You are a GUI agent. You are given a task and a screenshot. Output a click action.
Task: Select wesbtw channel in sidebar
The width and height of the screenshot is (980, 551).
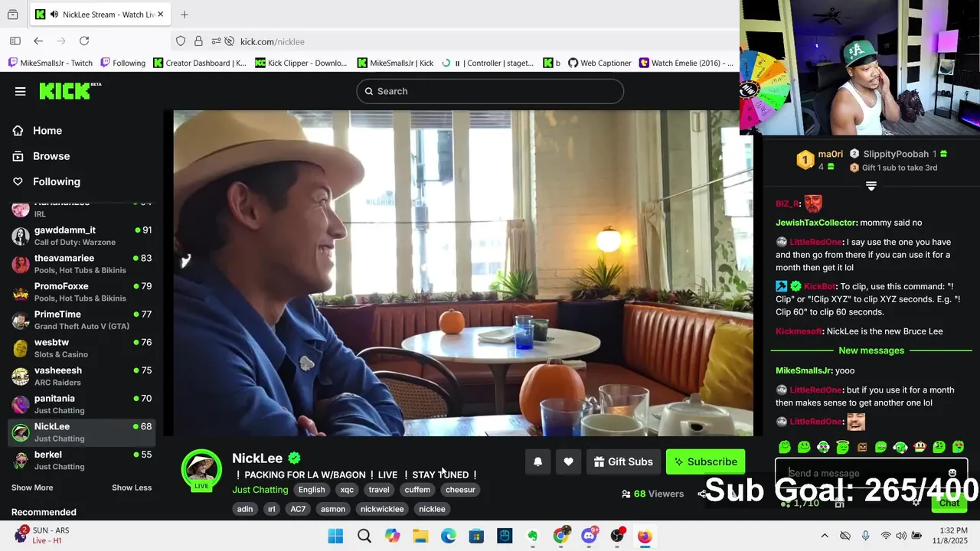[82, 348]
